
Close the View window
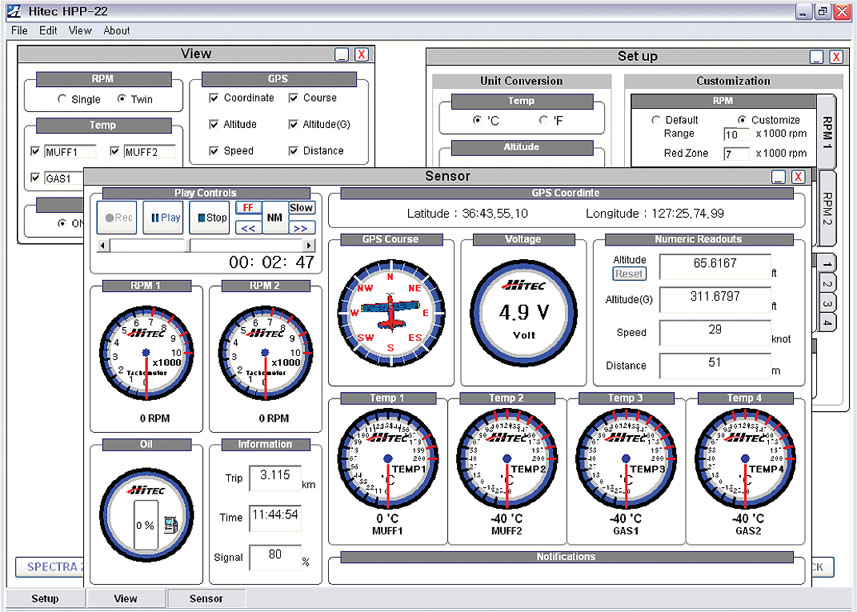tap(361, 54)
